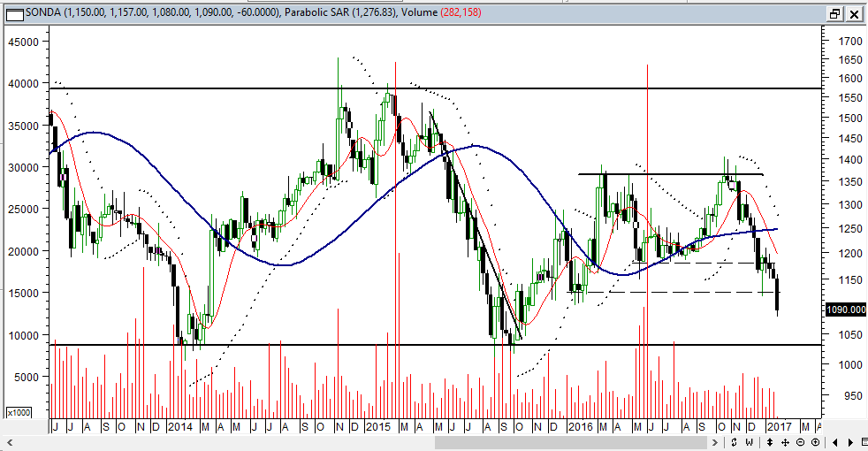Click the 950 price axis label

(x=853, y=395)
